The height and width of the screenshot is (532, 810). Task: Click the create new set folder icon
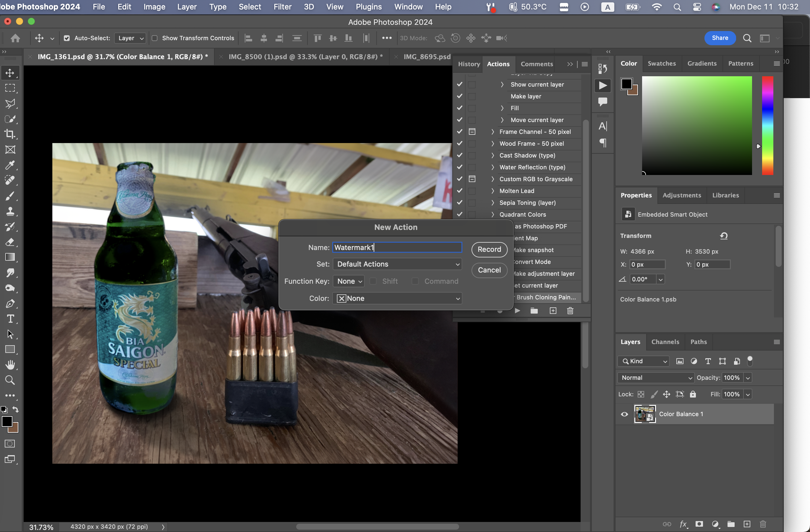point(534,311)
